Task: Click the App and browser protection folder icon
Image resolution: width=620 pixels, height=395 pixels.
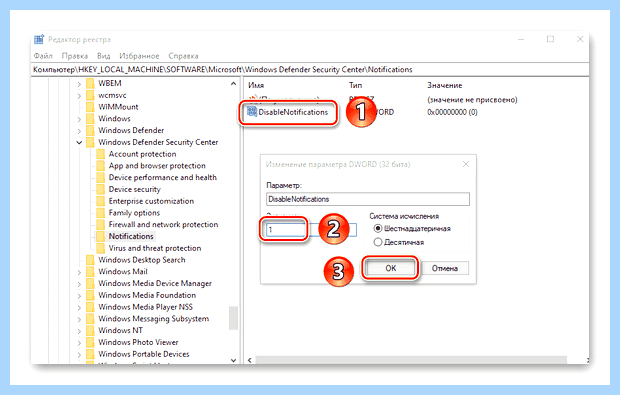Action: click(100, 166)
